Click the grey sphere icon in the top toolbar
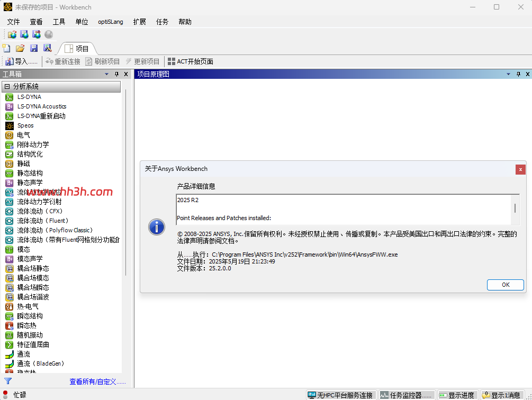Screen dimensions: 532x400 pyautogui.click(x=49, y=34)
